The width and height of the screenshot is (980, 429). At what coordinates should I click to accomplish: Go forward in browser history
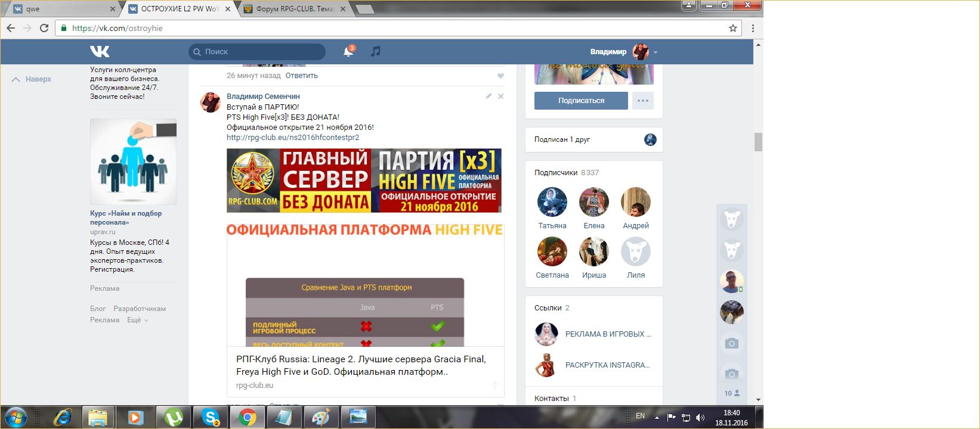[27, 28]
